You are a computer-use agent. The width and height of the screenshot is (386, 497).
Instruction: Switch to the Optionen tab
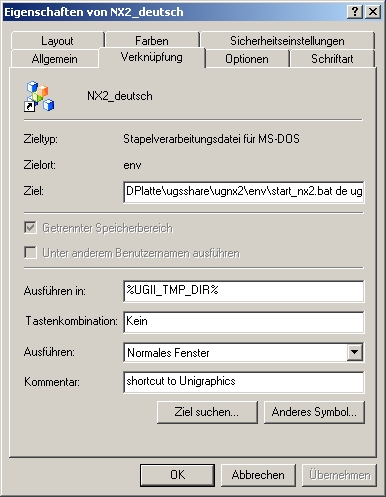click(x=247, y=59)
